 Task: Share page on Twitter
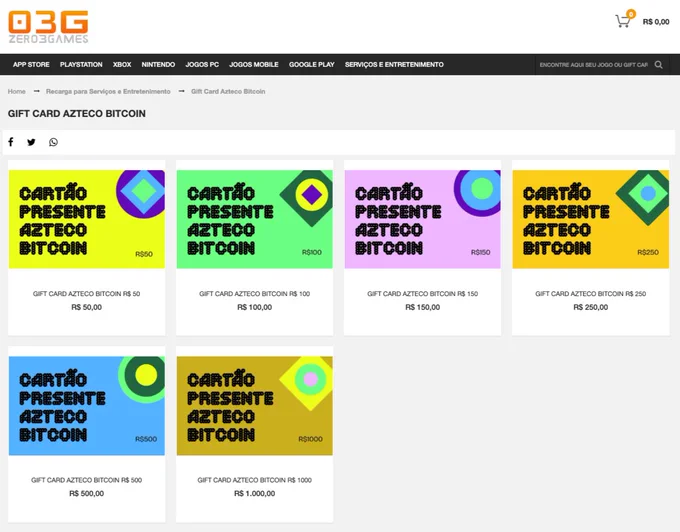click(31, 142)
